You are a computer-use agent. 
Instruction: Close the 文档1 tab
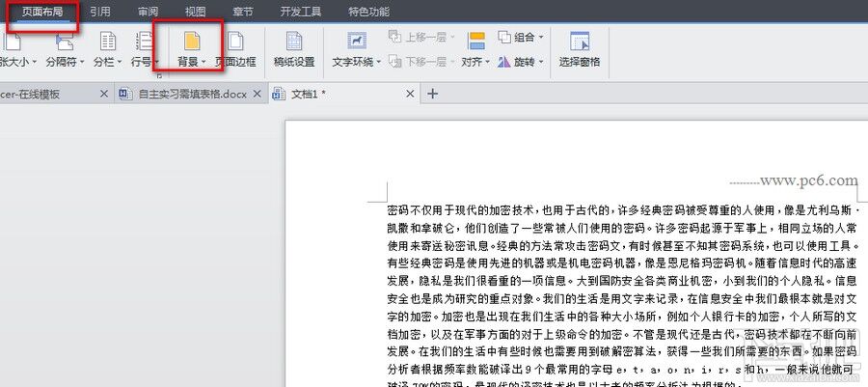410,95
